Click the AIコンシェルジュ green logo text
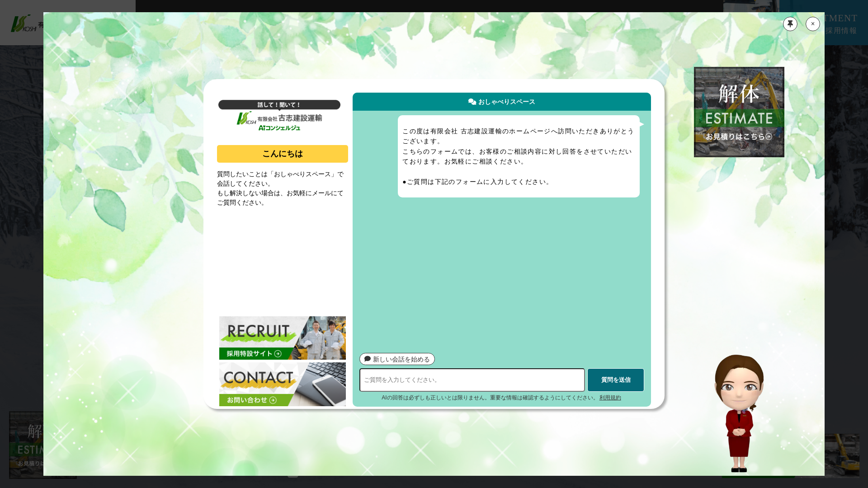868x488 pixels. (280, 128)
